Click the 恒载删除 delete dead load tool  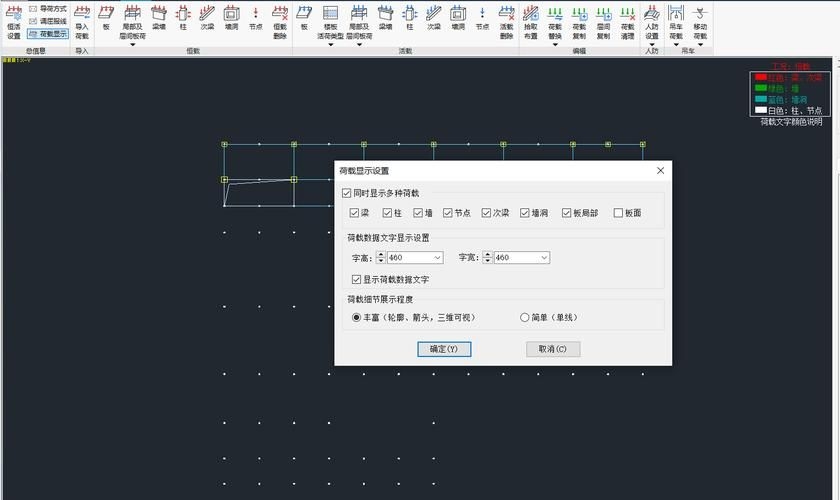[x=280, y=23]
